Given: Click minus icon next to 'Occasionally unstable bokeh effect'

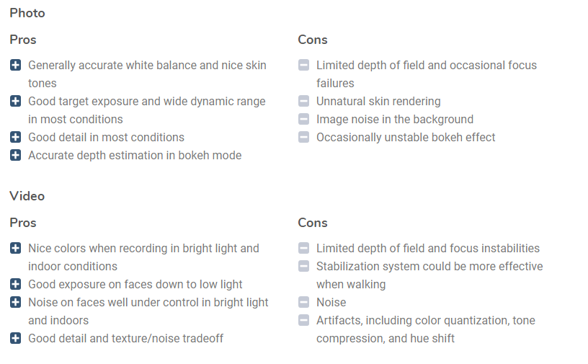Looking at the screenshot, I should pos(304,137).
